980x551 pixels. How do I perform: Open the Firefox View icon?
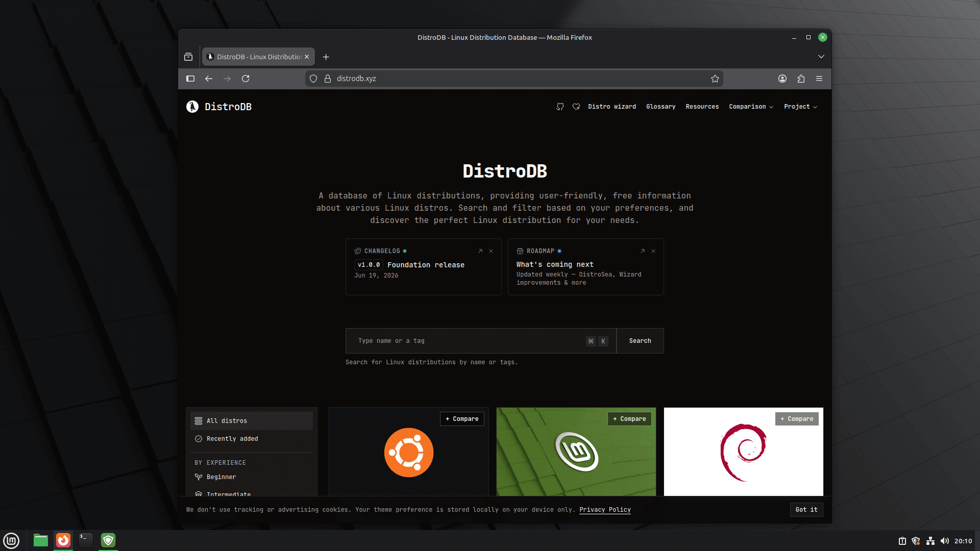pos(188,57)
